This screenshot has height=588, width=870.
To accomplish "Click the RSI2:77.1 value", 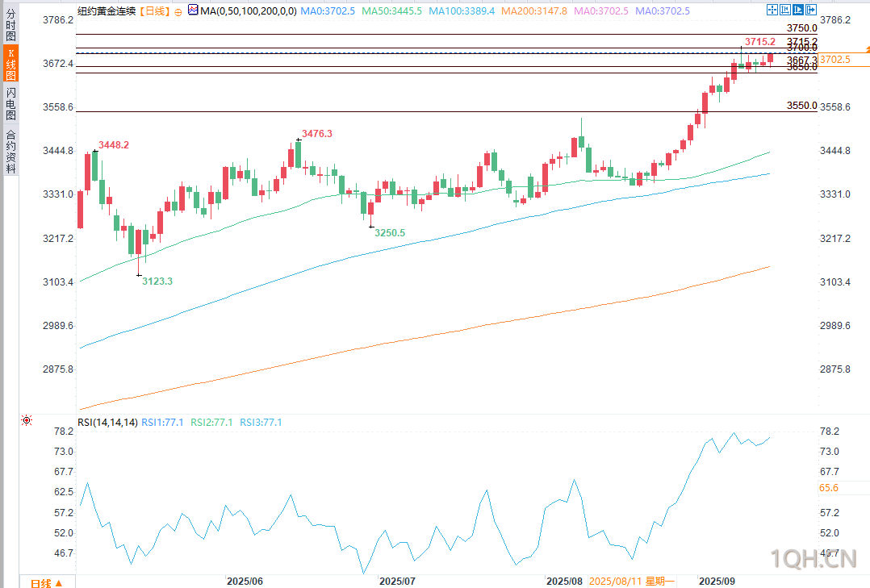I will pyautogui.click(x=212, y=423).
